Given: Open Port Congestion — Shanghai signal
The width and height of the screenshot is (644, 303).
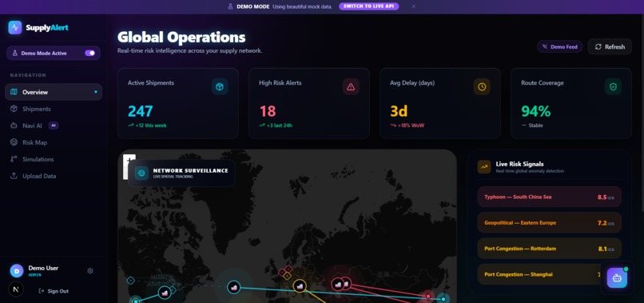Looking at the screenshot, I should [549, 274].
